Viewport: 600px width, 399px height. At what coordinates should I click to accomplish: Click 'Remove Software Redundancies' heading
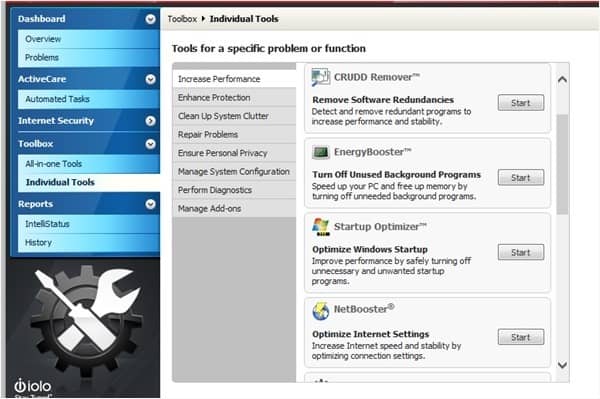point(383,100)
